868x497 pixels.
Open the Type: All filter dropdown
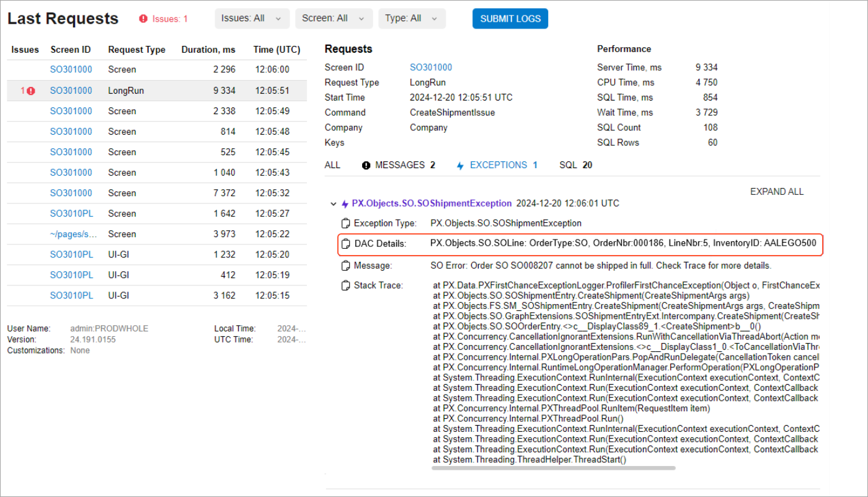(412, 19)
